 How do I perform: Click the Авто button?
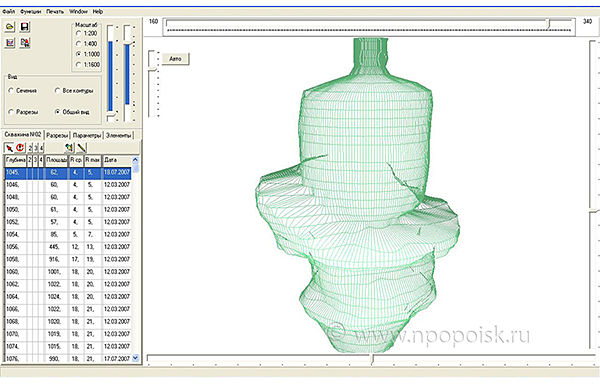tap(175, 59)
